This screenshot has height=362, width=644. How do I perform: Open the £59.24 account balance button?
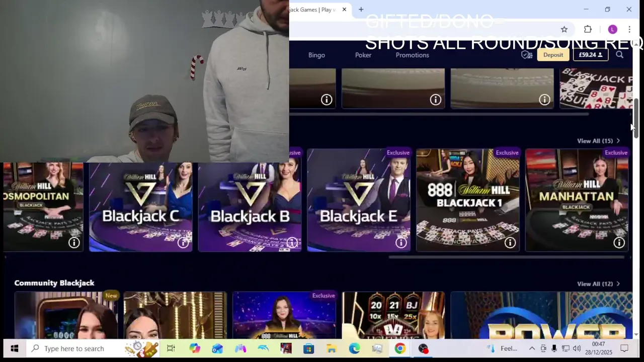point(591,55)
